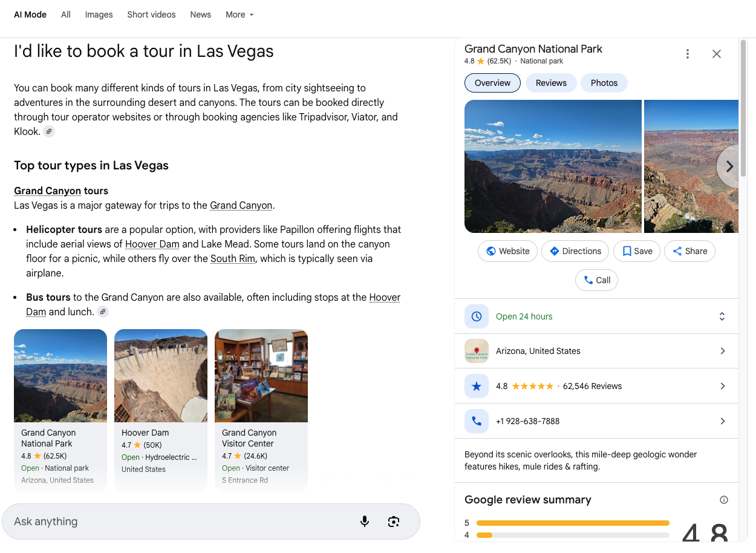Switch to the Images search tab
The height and width of the screenshot is (553, 756).
[x=99, y=15]
